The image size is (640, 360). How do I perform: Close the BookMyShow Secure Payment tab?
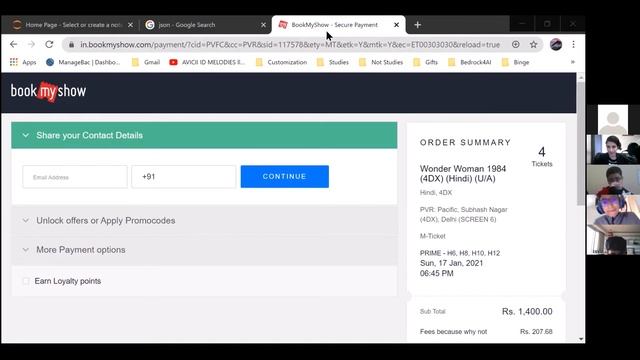(396, 25)
